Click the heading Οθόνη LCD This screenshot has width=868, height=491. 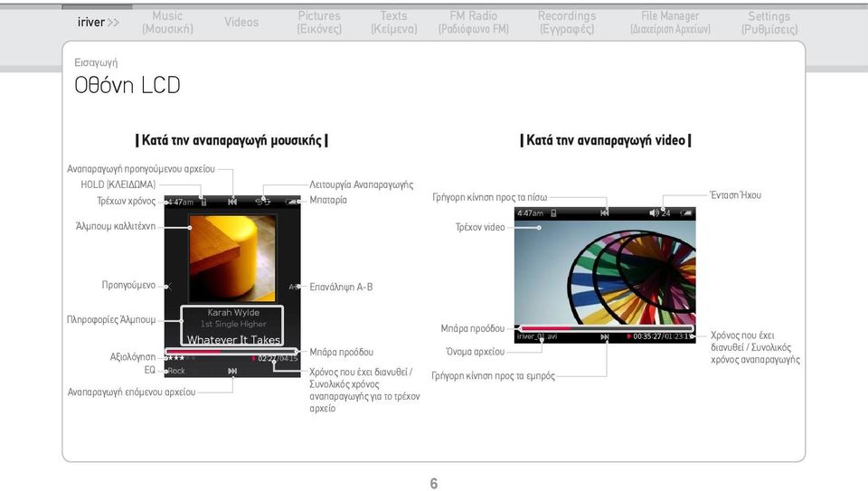pos(127,85)
